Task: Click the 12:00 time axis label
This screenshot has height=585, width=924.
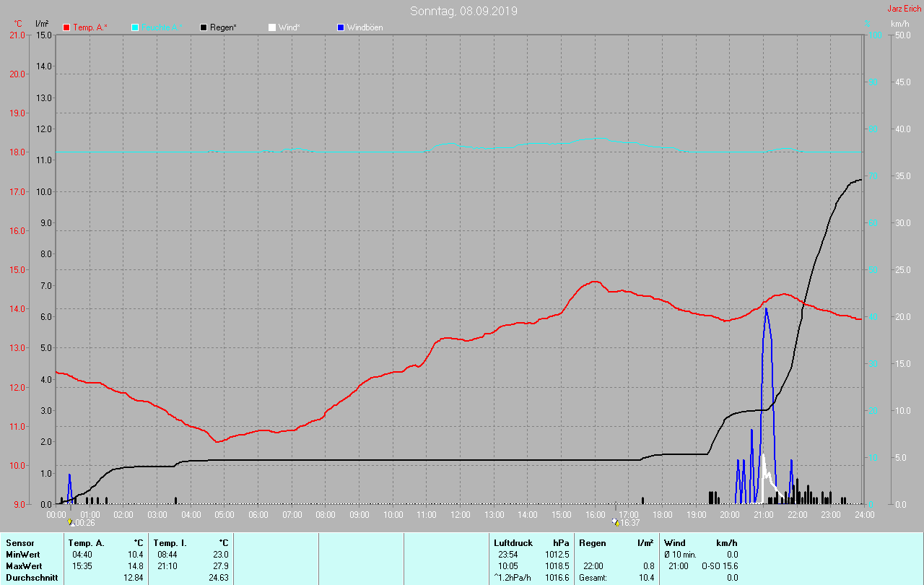Action: (x=460, y=515)
